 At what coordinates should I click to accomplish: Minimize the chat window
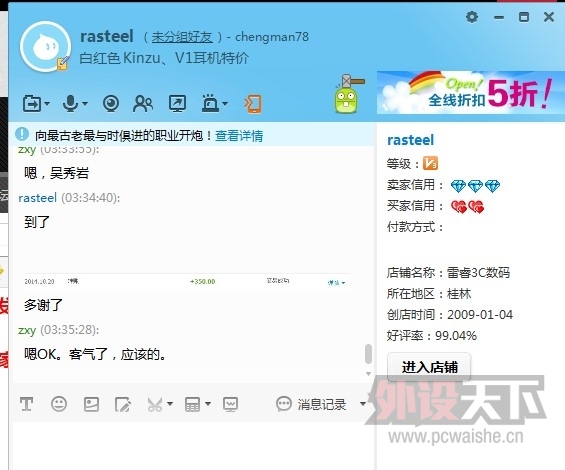point(499,17)
